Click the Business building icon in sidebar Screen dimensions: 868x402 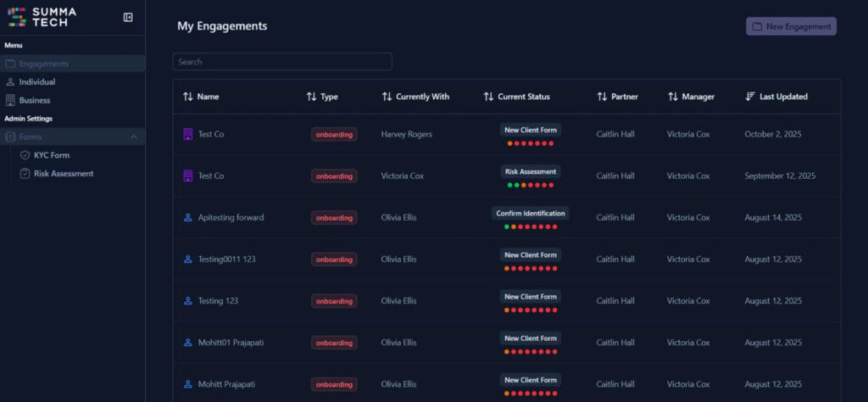(x=10, y=100)
